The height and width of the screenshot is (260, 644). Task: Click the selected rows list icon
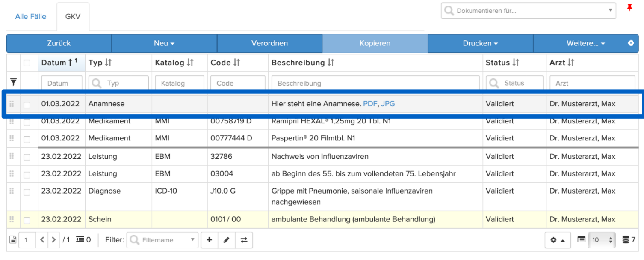point(80,240)
